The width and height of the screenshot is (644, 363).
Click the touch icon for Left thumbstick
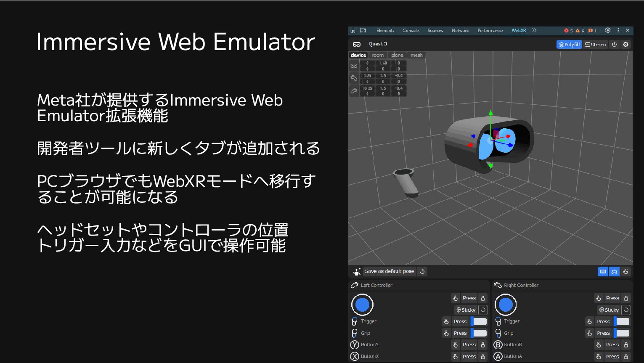pyautogui.click(x=455, y=298)
